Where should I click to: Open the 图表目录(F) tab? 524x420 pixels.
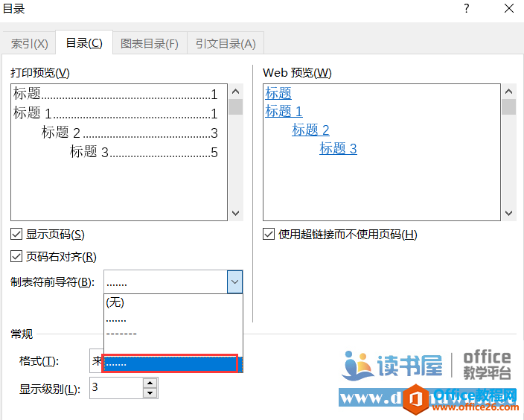150,43
